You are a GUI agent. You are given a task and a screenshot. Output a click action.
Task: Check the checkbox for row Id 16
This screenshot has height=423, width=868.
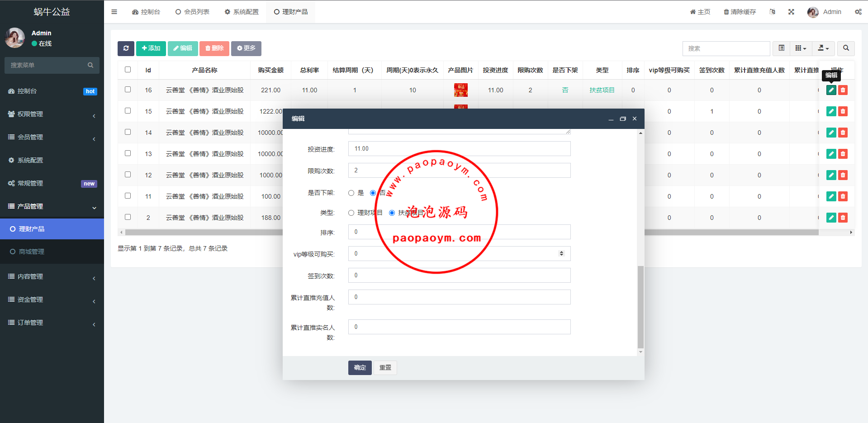[x=128, y=90]
